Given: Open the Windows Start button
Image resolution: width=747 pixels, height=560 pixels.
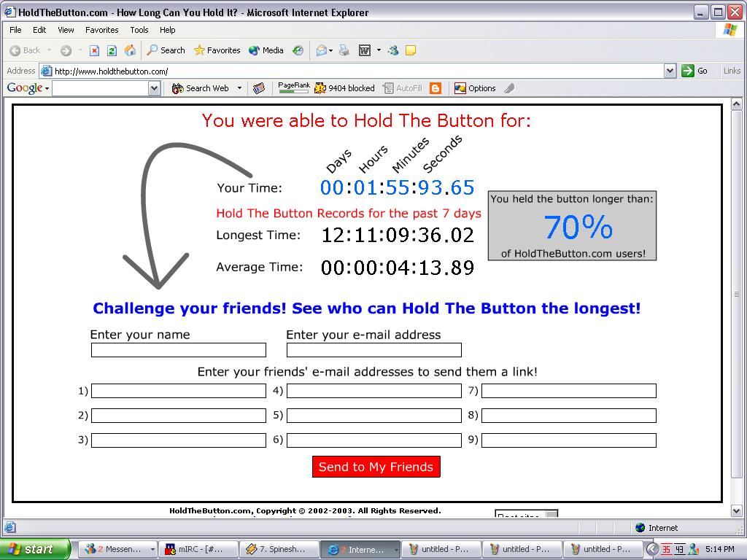Looking at the screenshot, I should 34,549.
